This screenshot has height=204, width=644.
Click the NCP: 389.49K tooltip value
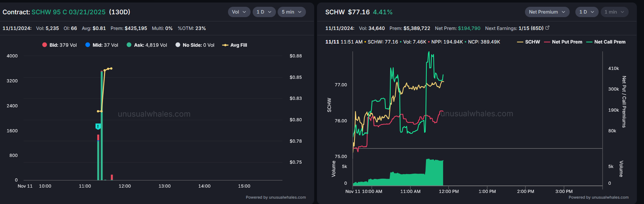click(x=484, y=42)
